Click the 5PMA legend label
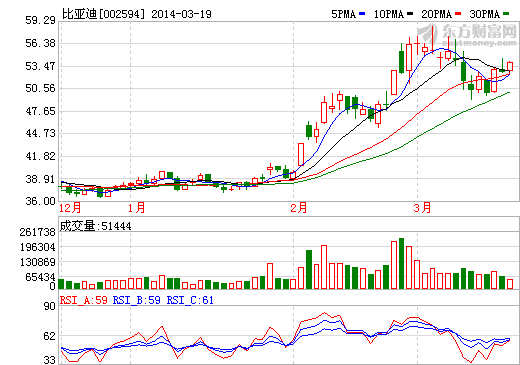This screenshot has width=520, height=365. pos(344,14)
